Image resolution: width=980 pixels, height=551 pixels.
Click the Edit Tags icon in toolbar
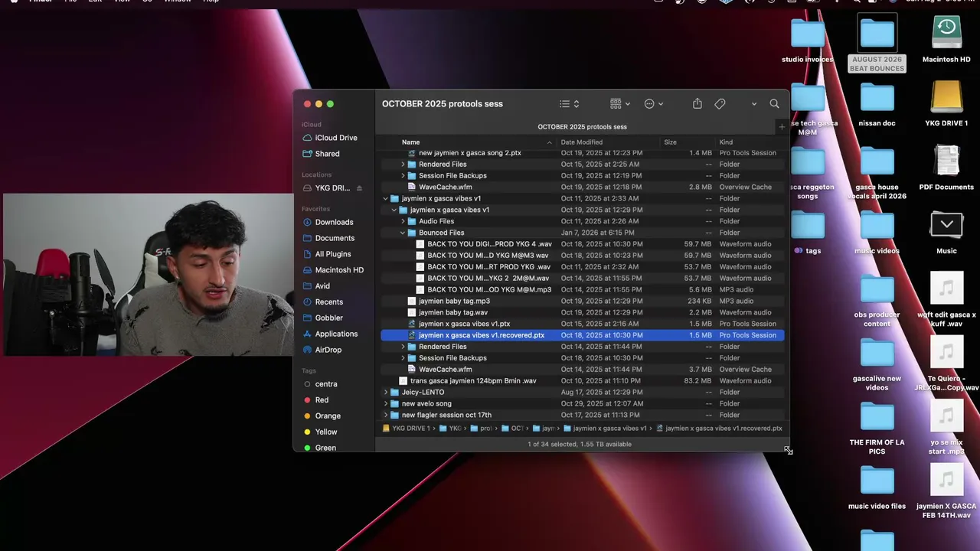pyautogui.click(x=720, y=104)
